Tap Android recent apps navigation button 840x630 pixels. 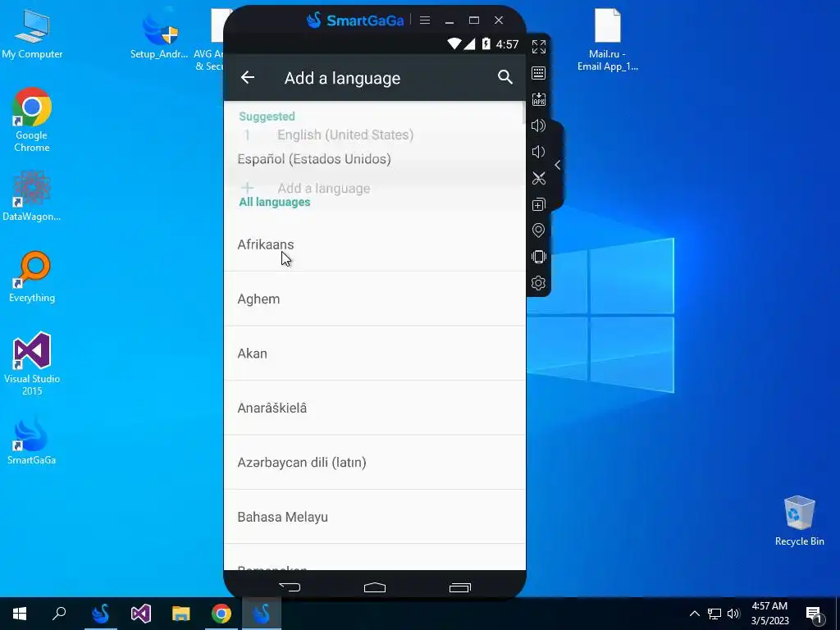459,587
